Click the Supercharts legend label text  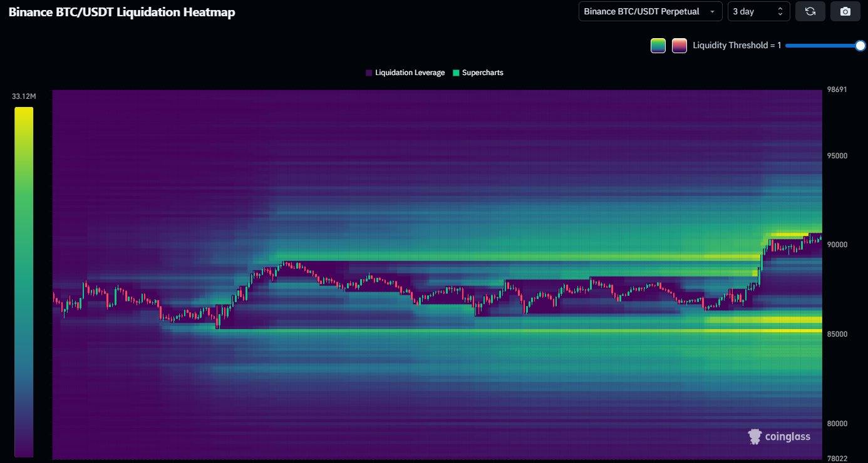tap(483, 72)
